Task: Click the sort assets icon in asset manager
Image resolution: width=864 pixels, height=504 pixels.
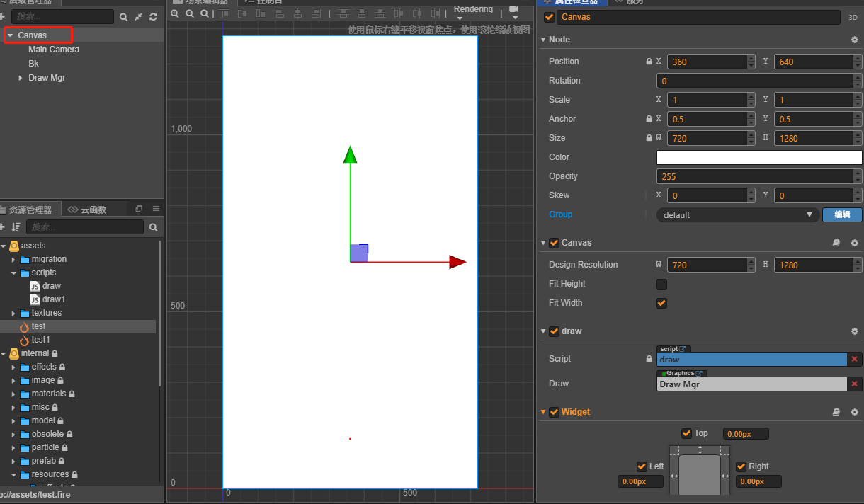Action: click(16, 227)
